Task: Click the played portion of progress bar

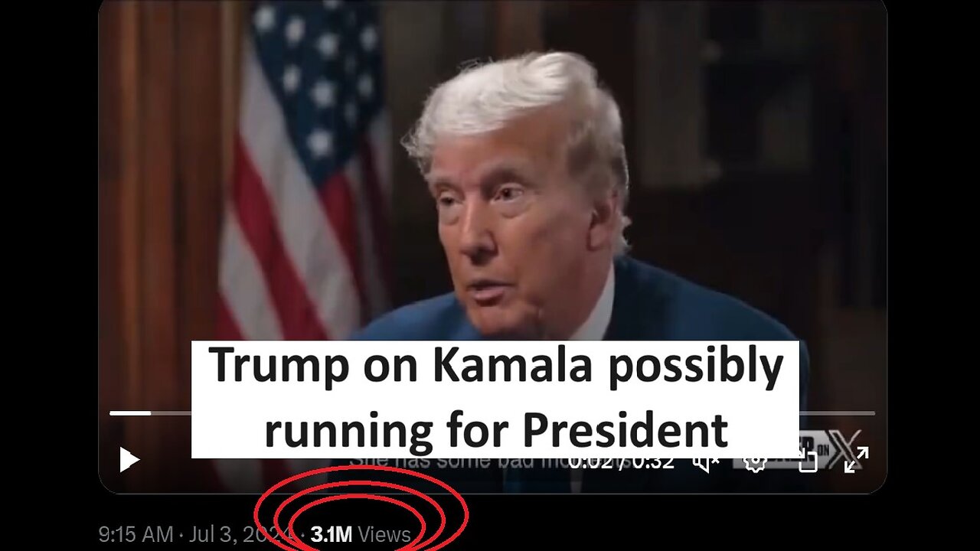Action: (x=130, y=413)
